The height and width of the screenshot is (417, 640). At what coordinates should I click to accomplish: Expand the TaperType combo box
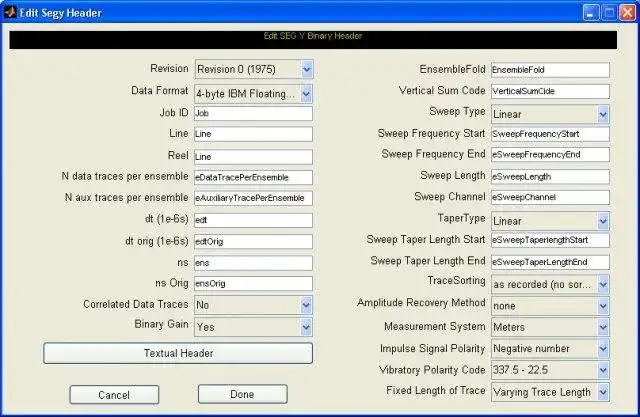[x=550, y=221]
